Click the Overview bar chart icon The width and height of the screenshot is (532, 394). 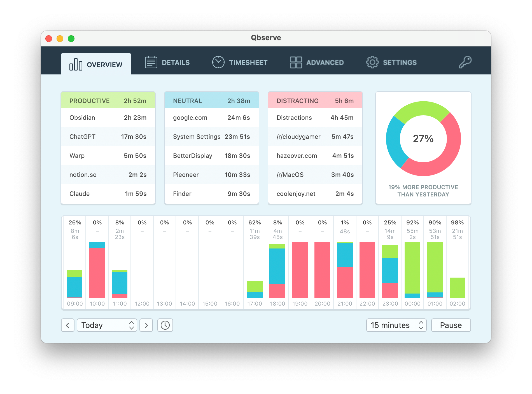pos(76,64)
